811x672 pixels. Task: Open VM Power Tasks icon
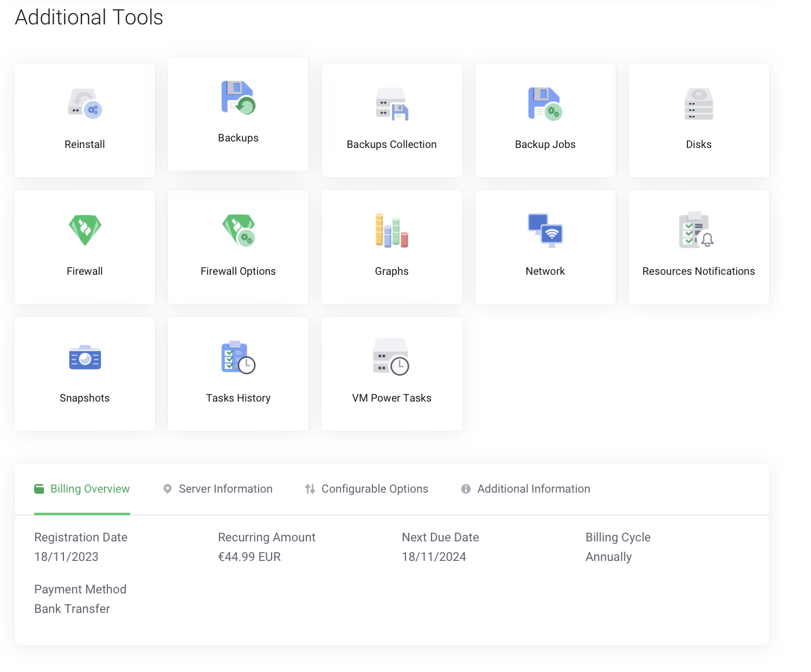pos(391,357)
